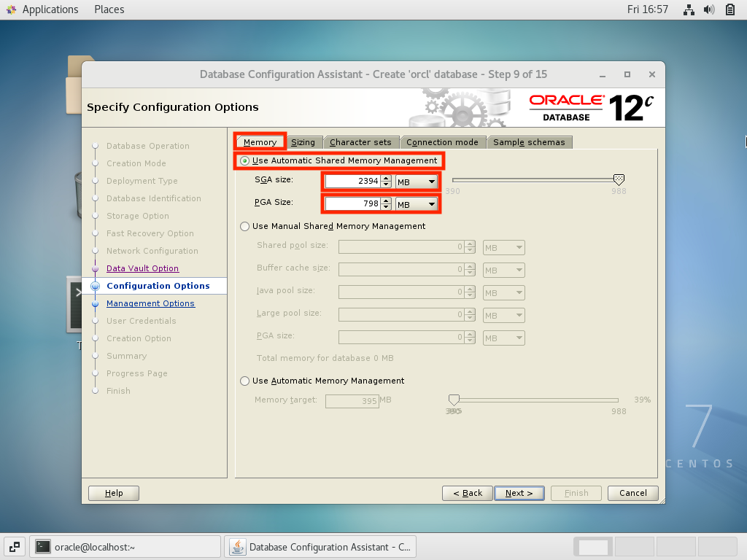Open the Management Options step link
Image resolution: width=747 pixels, height=560 pixels.
150,303
